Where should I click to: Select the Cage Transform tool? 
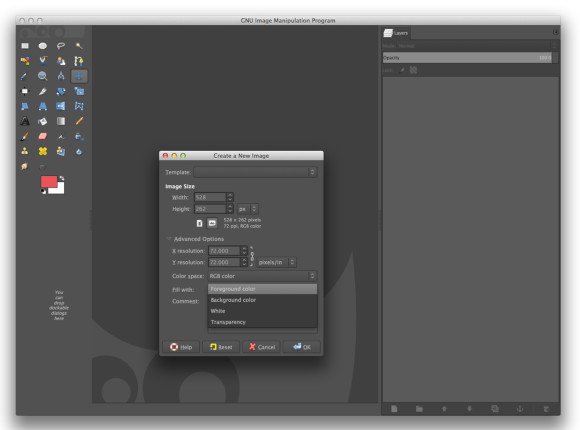click(79, 106)
